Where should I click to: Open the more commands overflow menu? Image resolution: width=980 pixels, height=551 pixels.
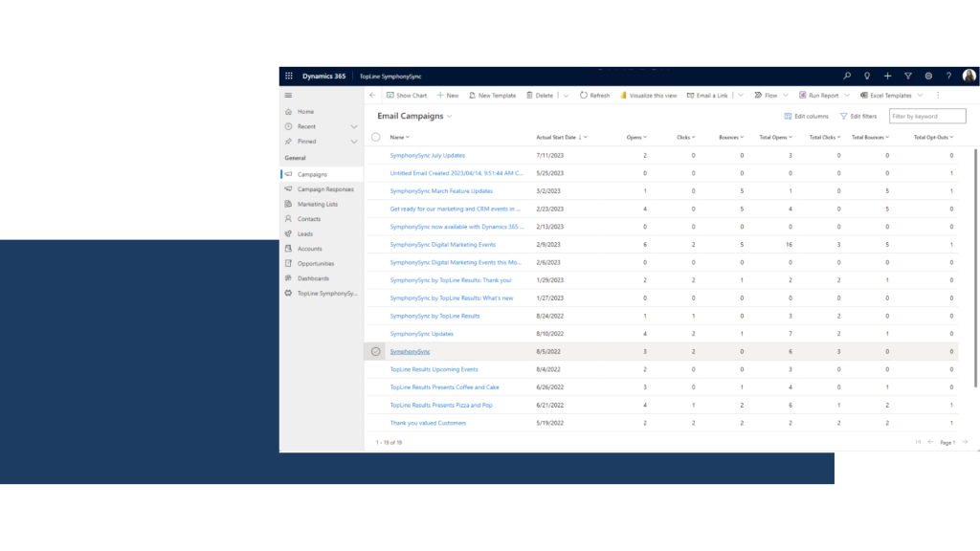coord(938,96)
